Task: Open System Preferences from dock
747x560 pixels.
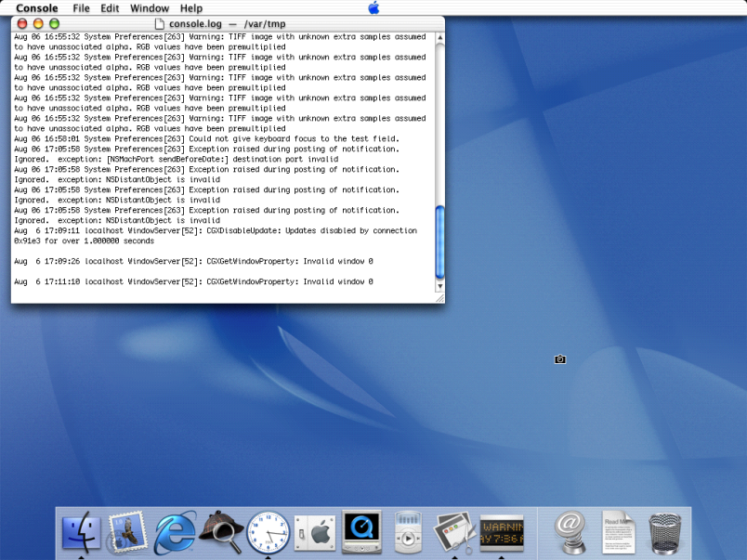Action: [x=314, y=532]
